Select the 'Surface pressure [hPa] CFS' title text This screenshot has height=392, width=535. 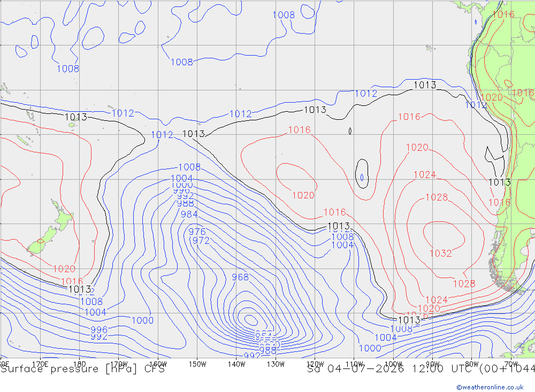tap(82, 369)
